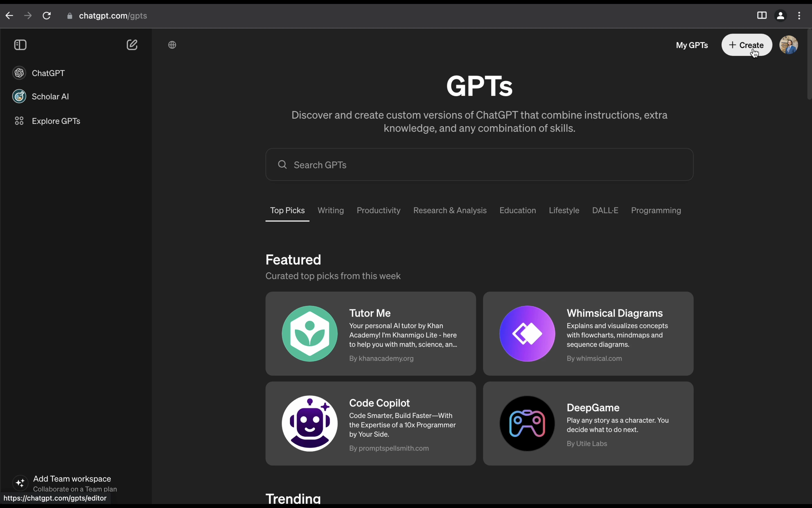This screenshot has height=508, width=812.
Task: Open the user avatar account menu
Action: pos(789,45)
